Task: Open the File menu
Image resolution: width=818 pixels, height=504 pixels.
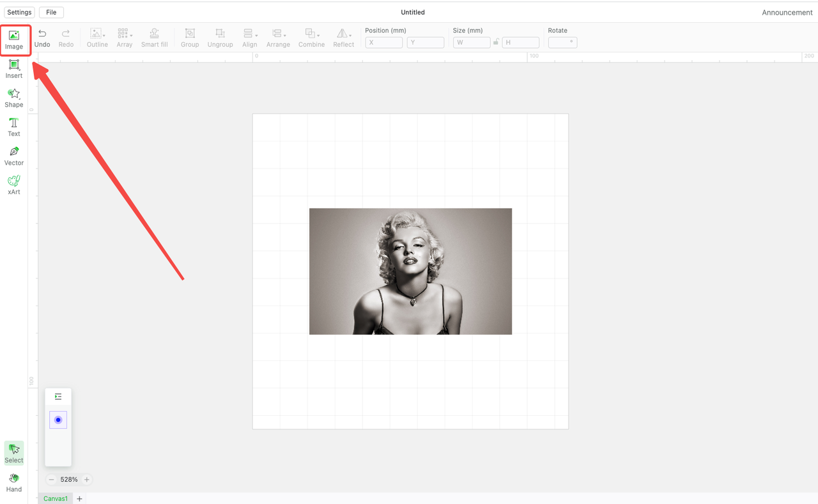Action: tap(51, 12)
